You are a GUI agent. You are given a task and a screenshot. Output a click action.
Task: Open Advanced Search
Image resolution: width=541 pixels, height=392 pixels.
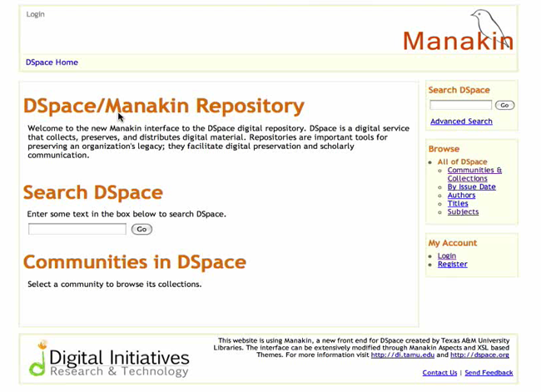(x=461, y=122)
